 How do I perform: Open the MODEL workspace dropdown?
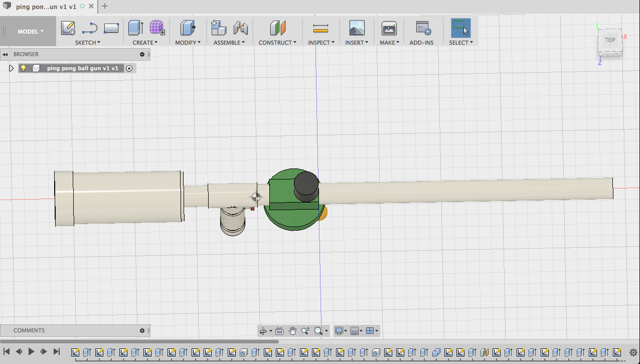pyautogui.click(x=31, y=32)
